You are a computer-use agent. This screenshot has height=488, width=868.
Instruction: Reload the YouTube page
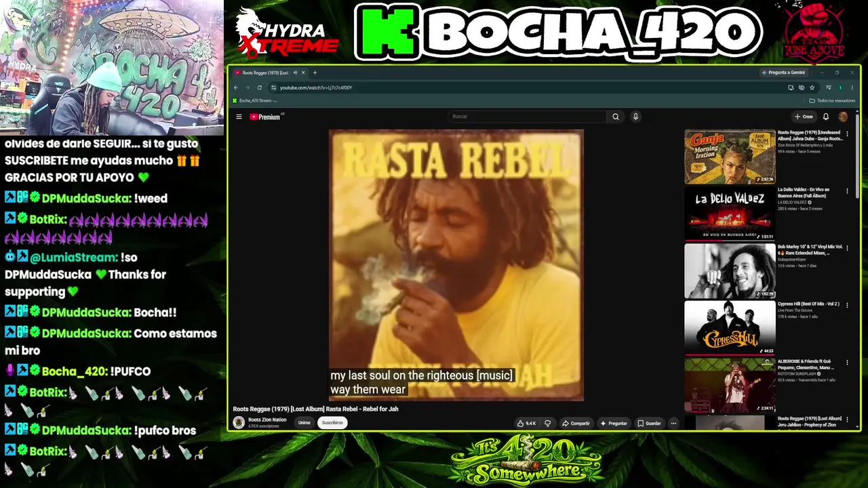[x=259, y=87]
